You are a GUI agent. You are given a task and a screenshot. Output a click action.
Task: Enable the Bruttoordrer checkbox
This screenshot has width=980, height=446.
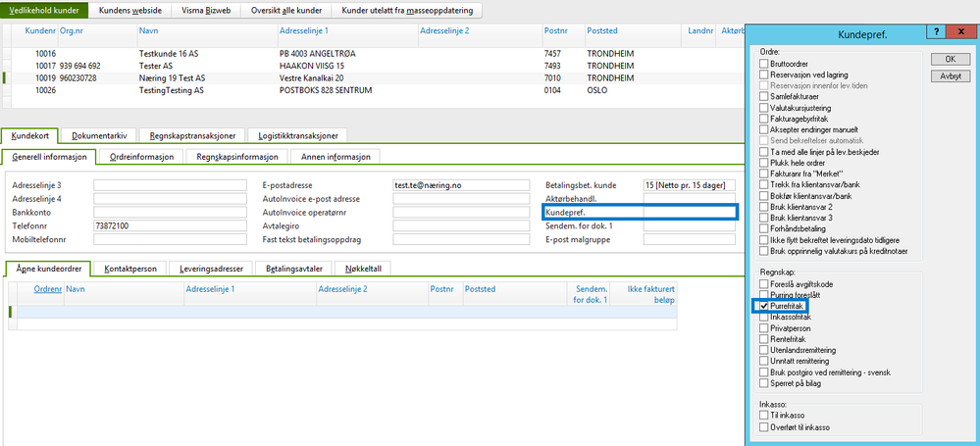(x=764, y=63)
